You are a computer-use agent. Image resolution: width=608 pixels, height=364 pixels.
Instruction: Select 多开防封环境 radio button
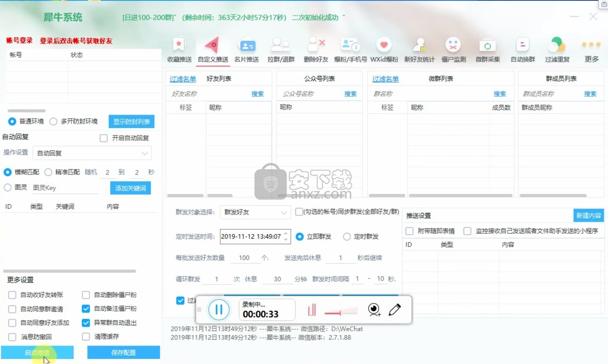pyautogui.click(x=53, y=122)
